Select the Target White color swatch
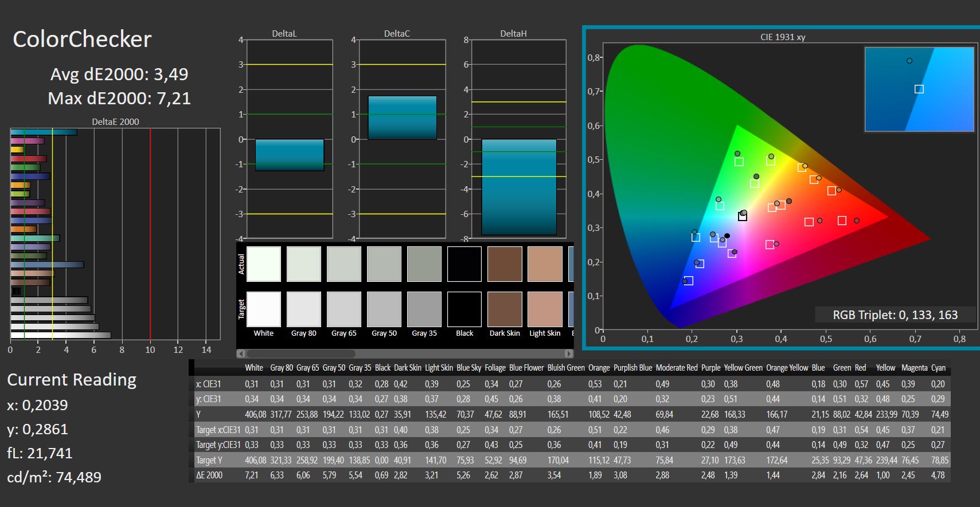This screenshot has width=980, height=507. click(264, 309)
